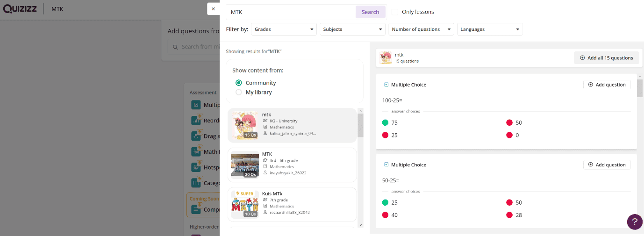Click the mtk quiz avatar in preview header
Image resolution: width=644 pixels, height=236 pixels.
tap(386, 57)
